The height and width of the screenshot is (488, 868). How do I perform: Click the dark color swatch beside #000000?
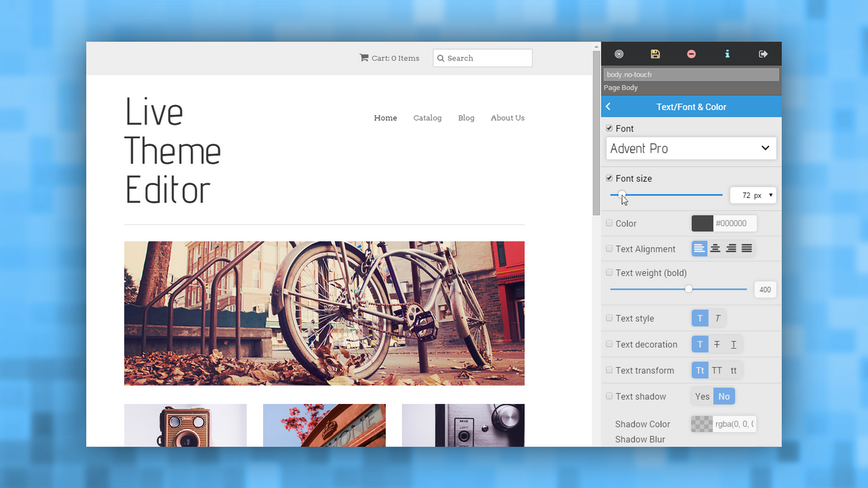(702, 224)
